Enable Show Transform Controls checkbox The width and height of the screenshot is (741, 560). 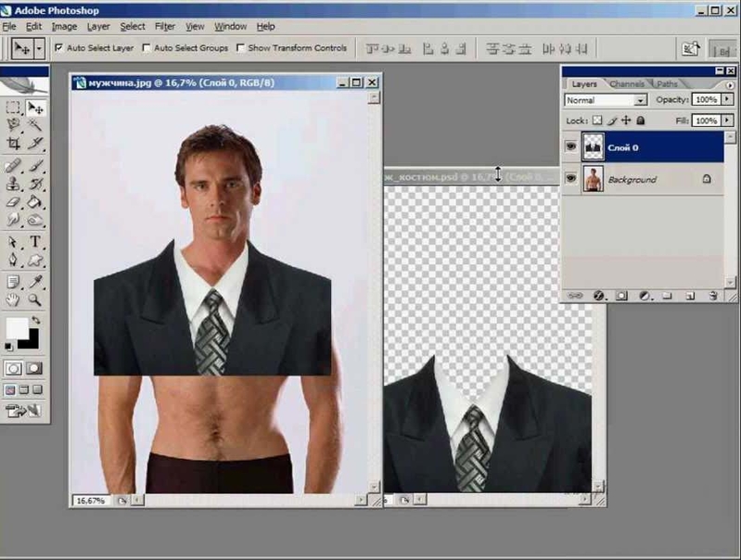[241, 47]
